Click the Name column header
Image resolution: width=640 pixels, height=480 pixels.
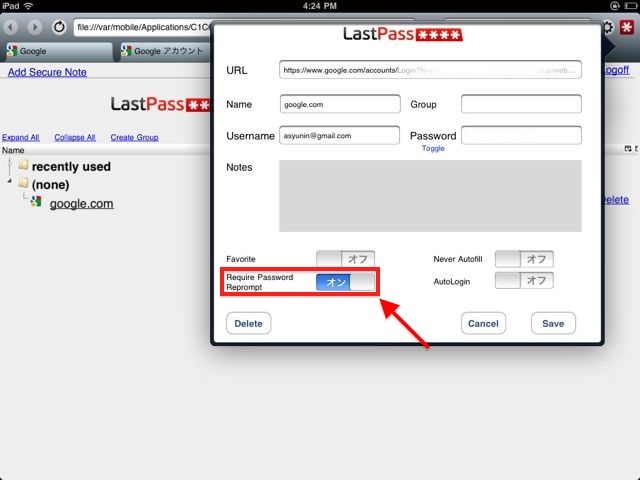[x=13, y=150]
